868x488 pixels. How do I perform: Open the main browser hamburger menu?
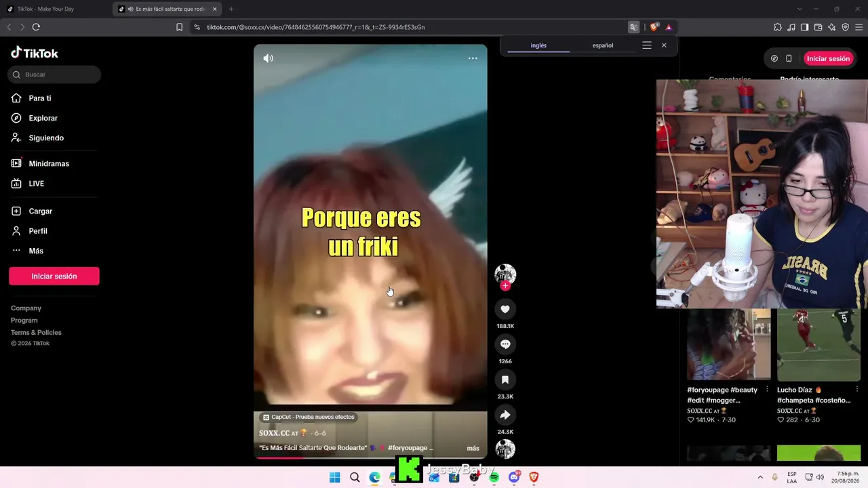pos(859,27)
